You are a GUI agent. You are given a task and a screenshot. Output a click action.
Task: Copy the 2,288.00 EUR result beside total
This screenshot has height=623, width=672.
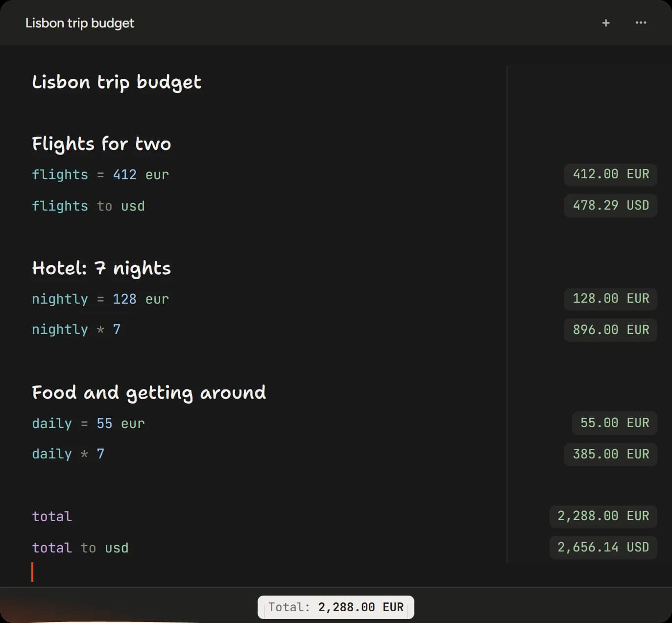click(603, 516)
